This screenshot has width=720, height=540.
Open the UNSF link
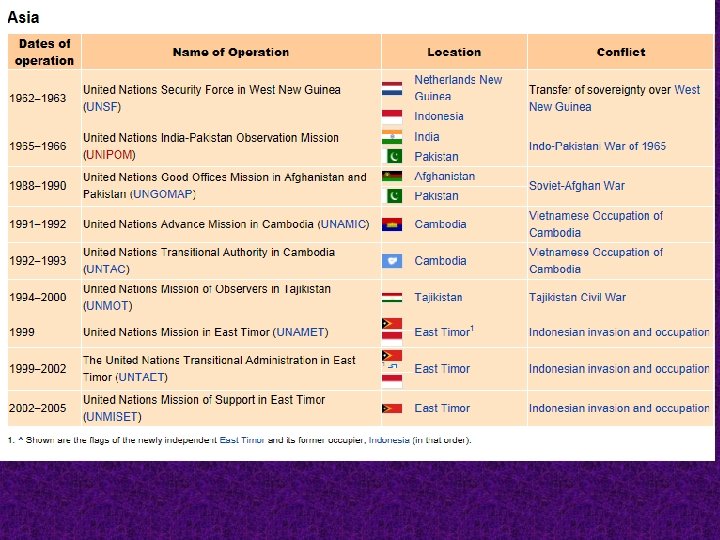point(102,107)
